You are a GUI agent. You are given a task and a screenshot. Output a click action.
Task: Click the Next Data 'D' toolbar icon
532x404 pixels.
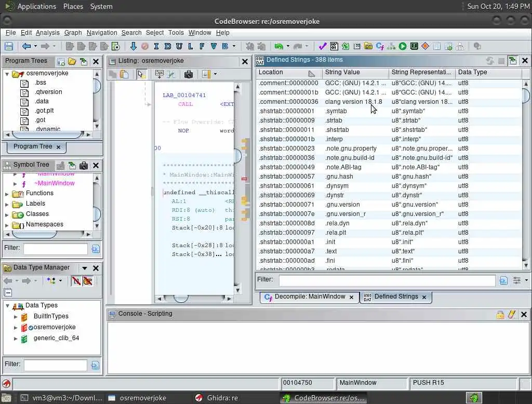pos(168,46)
